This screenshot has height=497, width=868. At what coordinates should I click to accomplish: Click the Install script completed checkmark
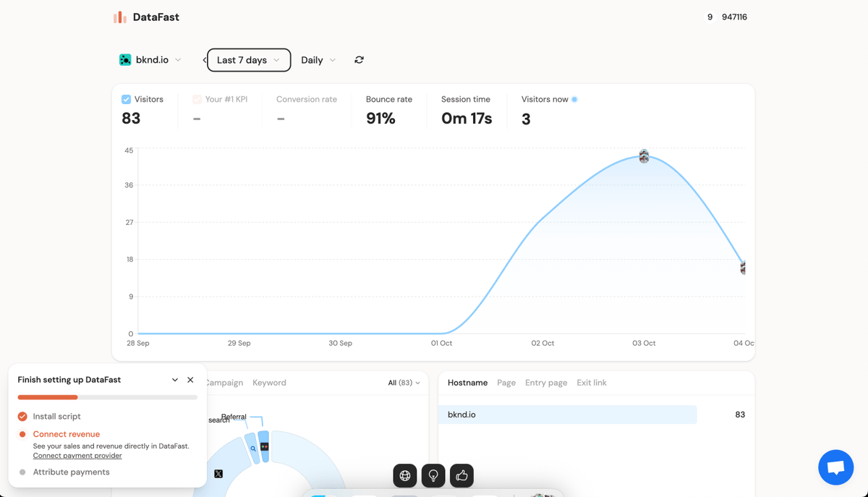[22, 416]
